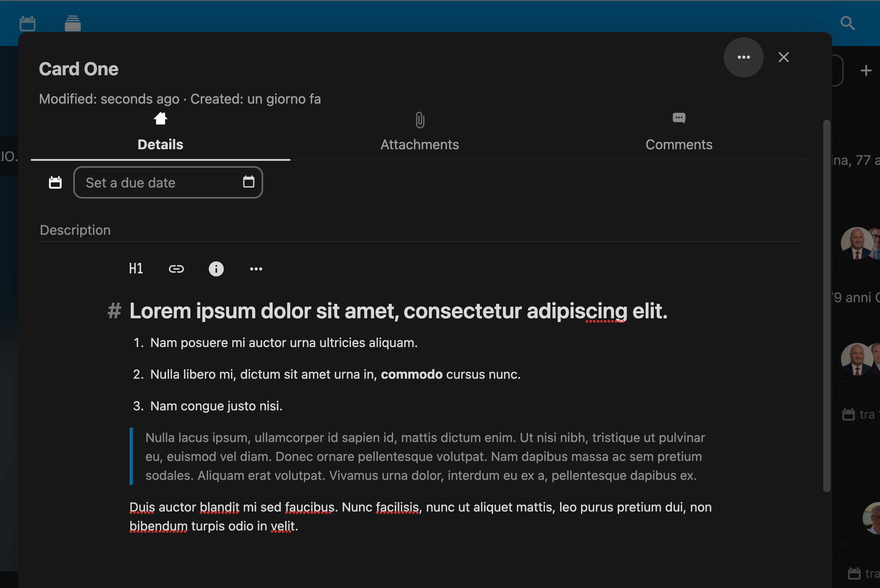Open the calendar icon in the top bar
880x588 pixels.
[27, 23]
